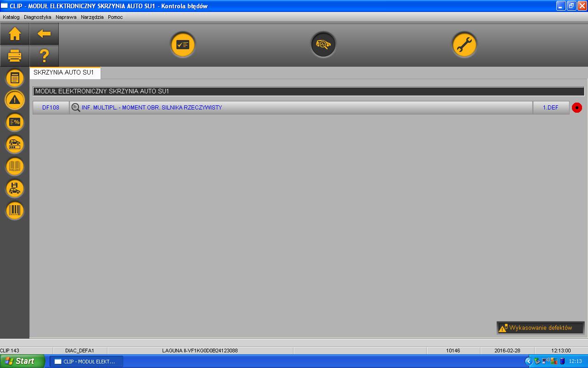This screenshot has width=588, height=368.
Task: Open the Diagnostyka menu
Action: [x=37, y=17]
